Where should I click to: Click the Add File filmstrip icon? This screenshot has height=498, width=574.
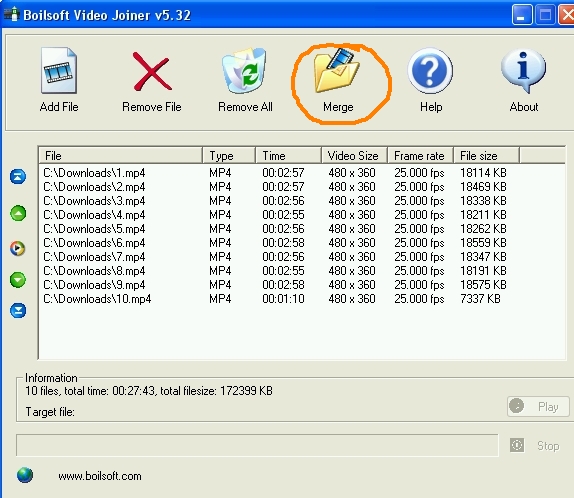59,71
